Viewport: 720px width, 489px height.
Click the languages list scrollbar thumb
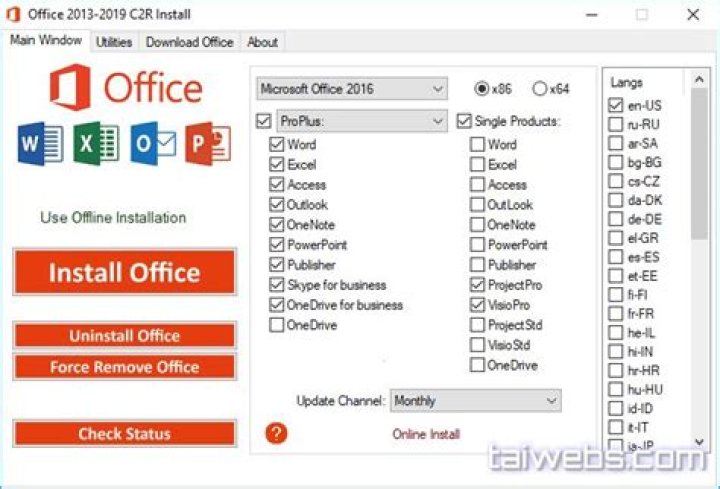[699, 164]
